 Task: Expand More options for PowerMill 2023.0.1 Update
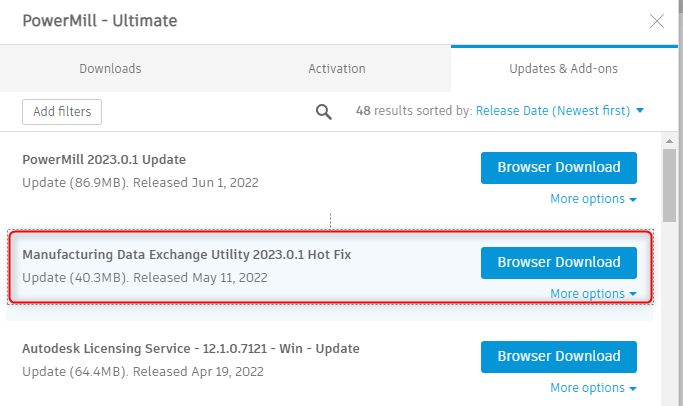click(593, 199)
